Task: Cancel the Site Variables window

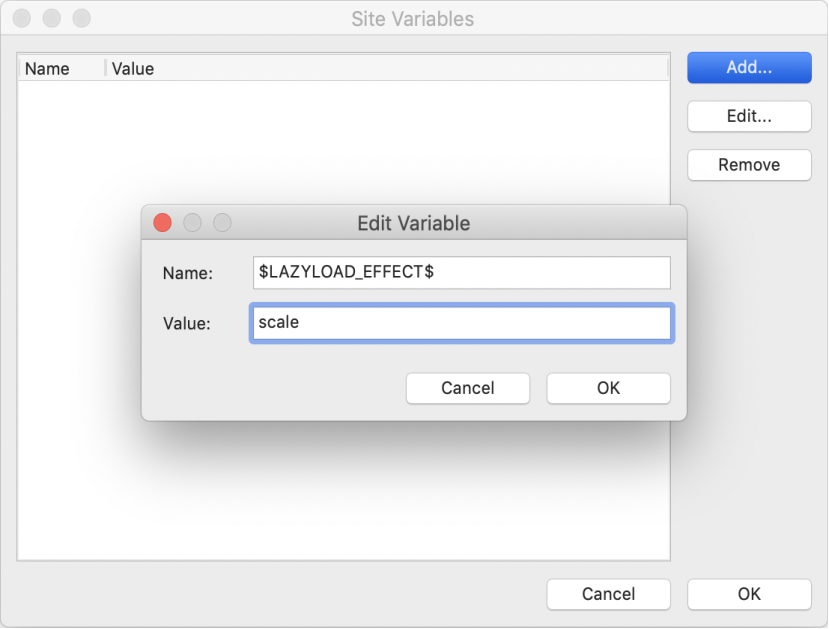Action: (x=609, y=594)
